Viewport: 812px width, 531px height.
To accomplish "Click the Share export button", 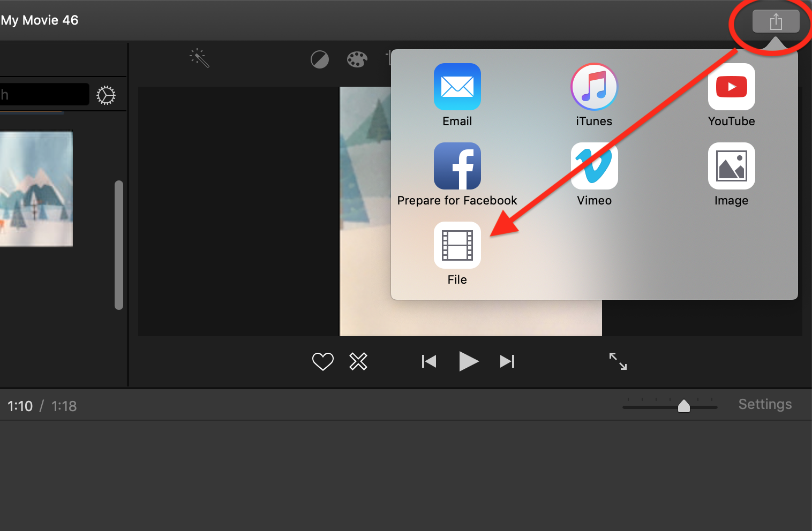I will 776,21.
